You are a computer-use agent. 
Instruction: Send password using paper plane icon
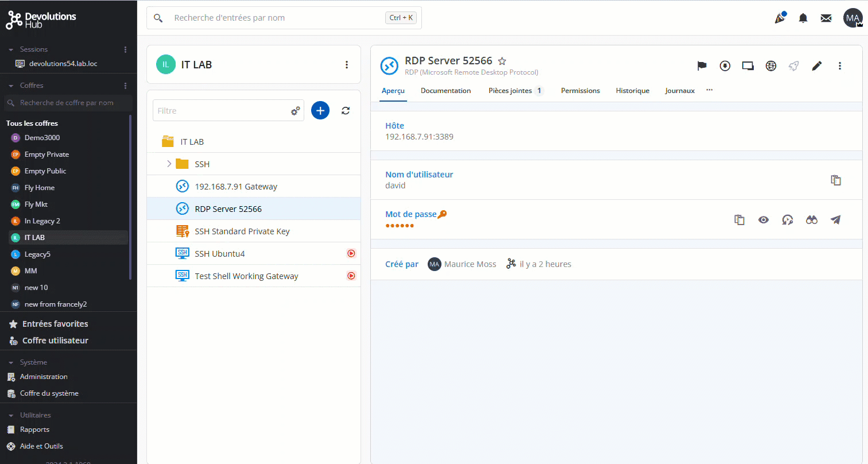click(x=835, y=220)
